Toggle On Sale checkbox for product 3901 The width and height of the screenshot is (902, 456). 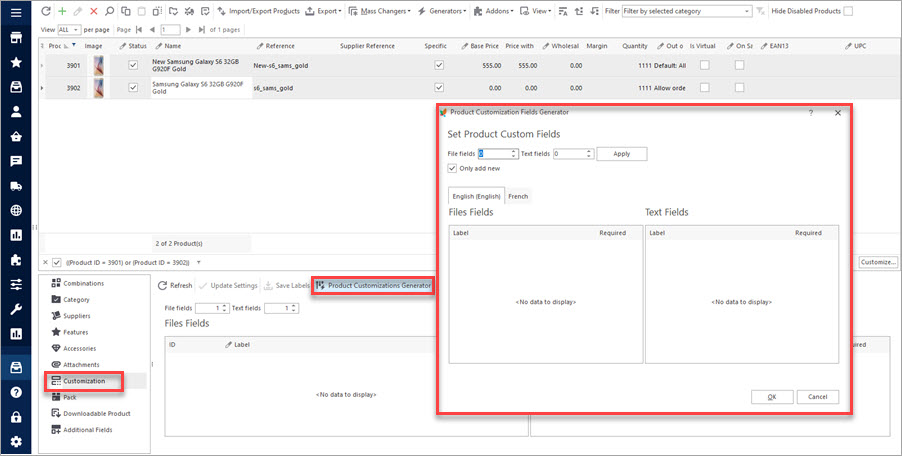[x=740, y=66]
